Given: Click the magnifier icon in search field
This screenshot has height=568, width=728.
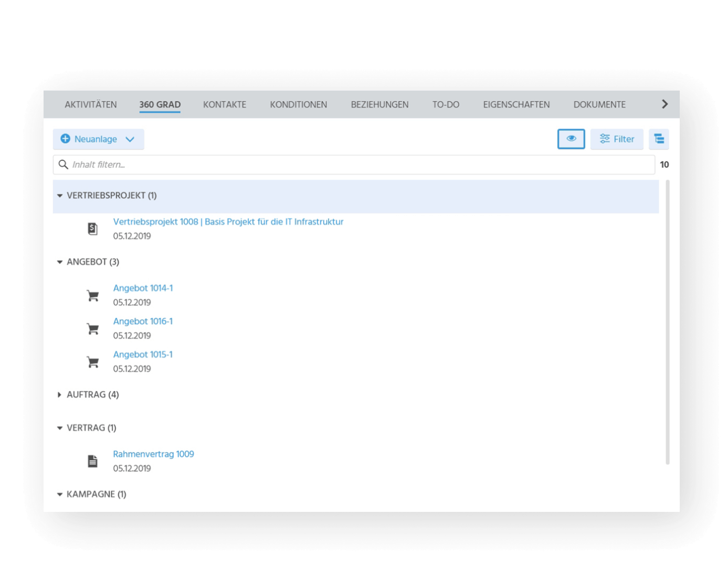Looking at the screenshot, I should pos(64,165).
